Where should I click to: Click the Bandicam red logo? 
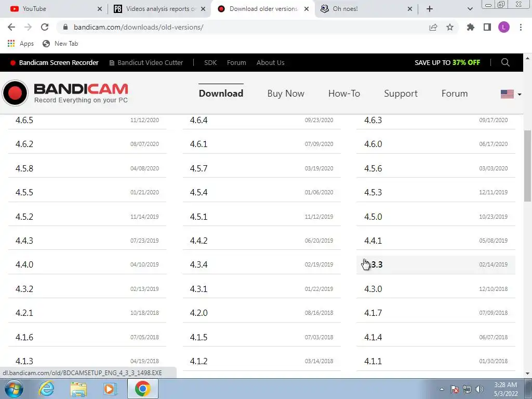pos(65,93)
